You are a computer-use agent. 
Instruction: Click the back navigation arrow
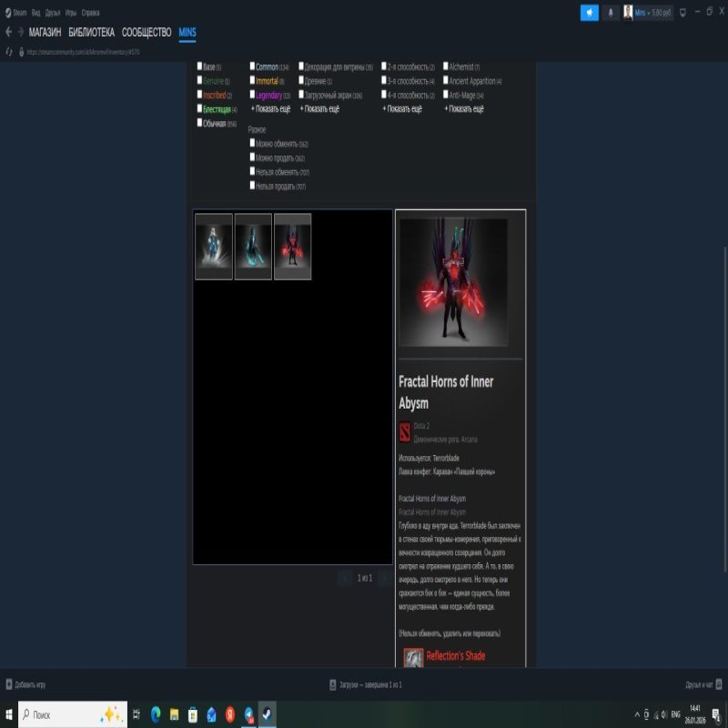coord(11,30)
